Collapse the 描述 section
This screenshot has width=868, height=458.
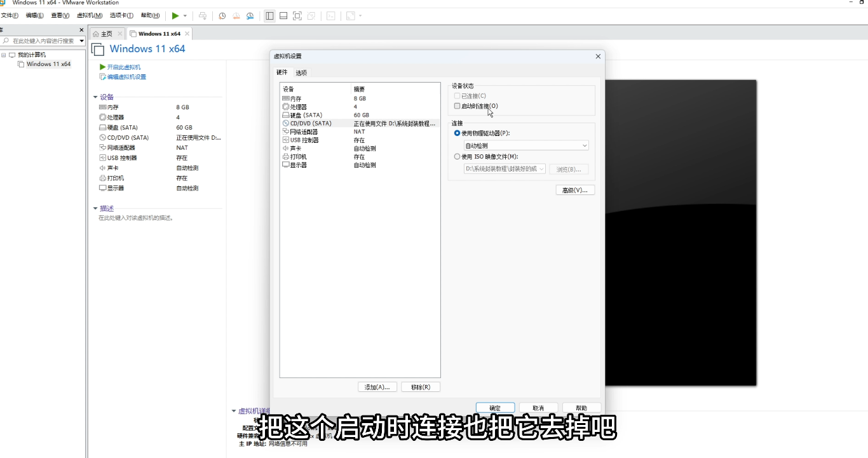click(x=95, y=208)
